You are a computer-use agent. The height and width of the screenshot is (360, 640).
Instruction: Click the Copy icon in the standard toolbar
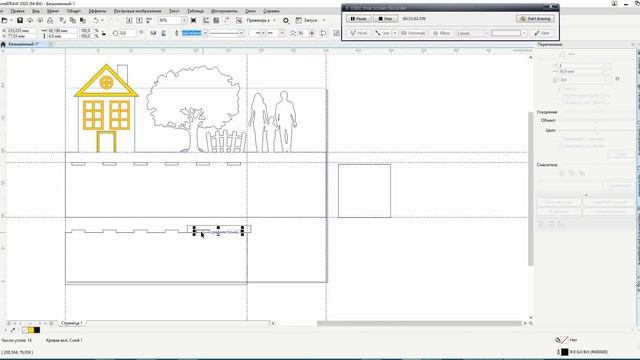click(x=73, y=20)
